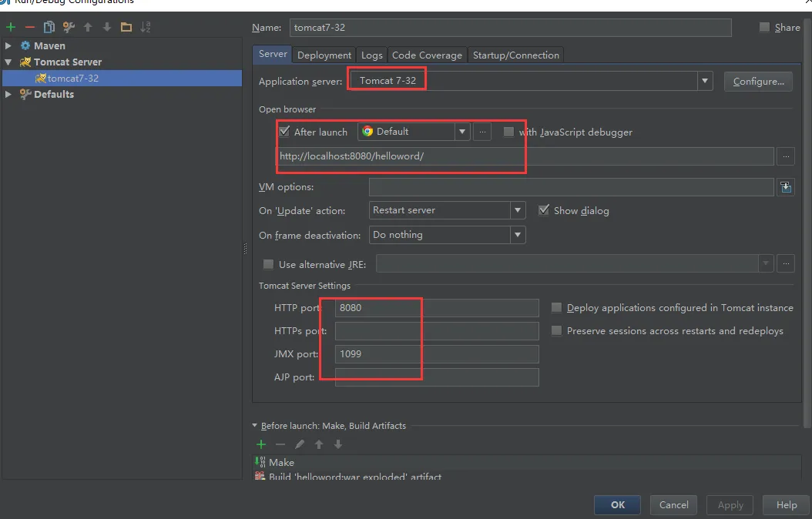Create a new folder in the configurations toolbar
The image size is (812, 519).
click(126, 27)
